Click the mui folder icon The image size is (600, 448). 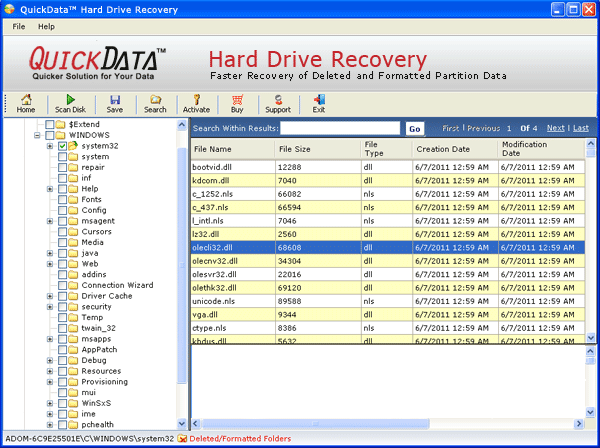73,392
